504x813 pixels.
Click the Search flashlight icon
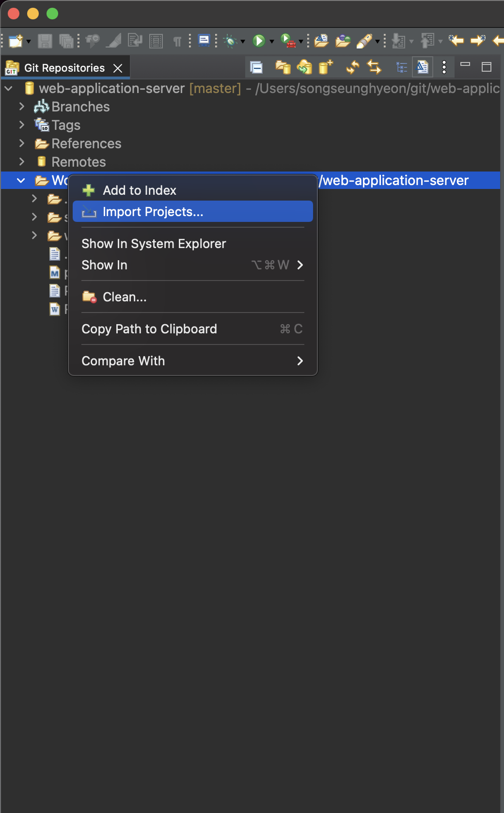[x=364, y=41]
